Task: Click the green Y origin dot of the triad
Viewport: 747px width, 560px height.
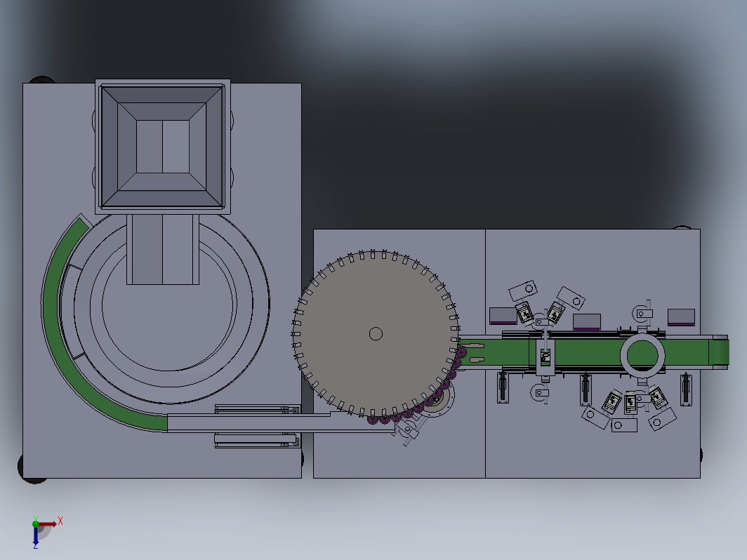Action: point(35,524)
